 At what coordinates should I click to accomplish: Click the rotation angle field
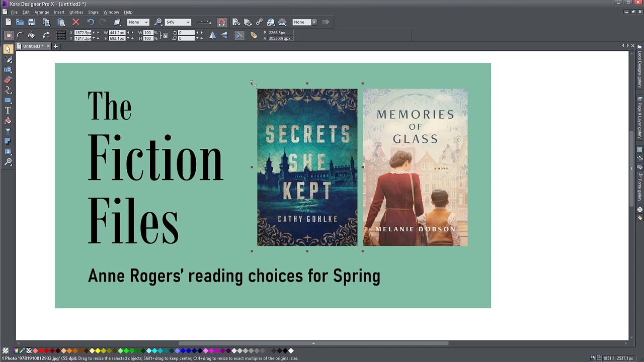(187, 33)
